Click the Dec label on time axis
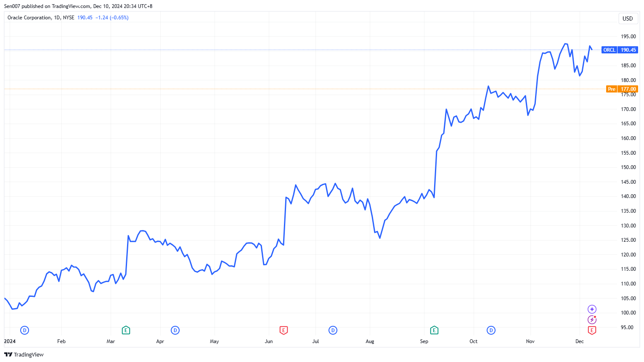 [580, 341]
